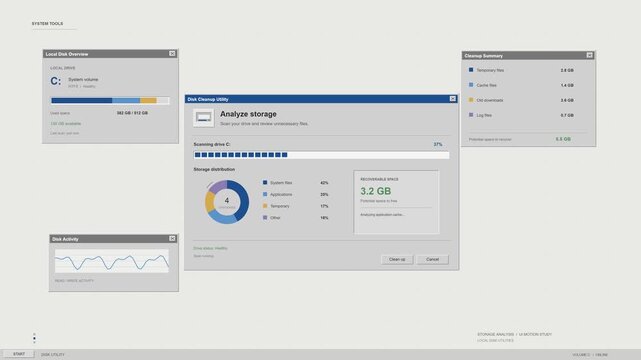
Task: Click the number 4 in donut center
Action: [x=226, y=200]
